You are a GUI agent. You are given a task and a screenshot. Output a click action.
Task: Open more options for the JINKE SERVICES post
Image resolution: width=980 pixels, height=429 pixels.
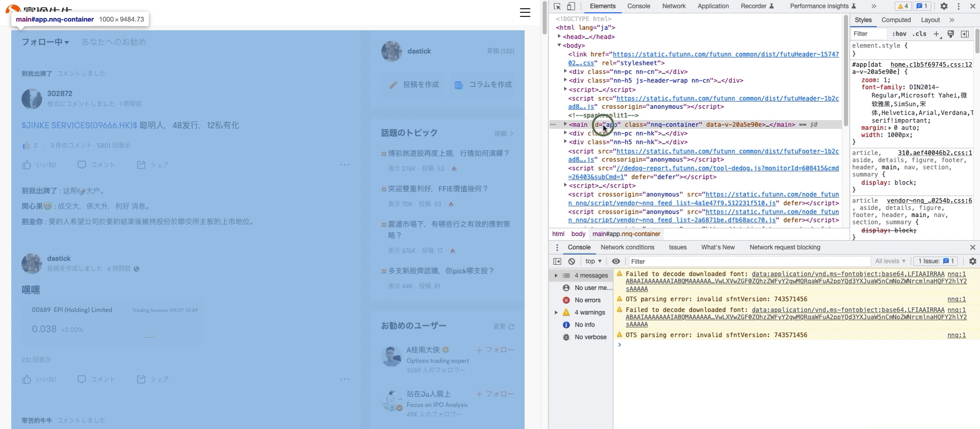tap(344, 165)
